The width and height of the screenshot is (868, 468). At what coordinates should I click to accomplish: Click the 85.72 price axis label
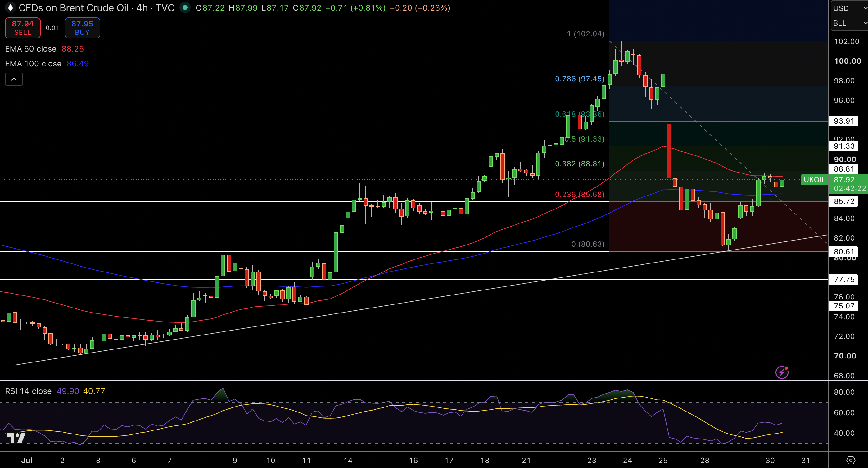point(844,201)
